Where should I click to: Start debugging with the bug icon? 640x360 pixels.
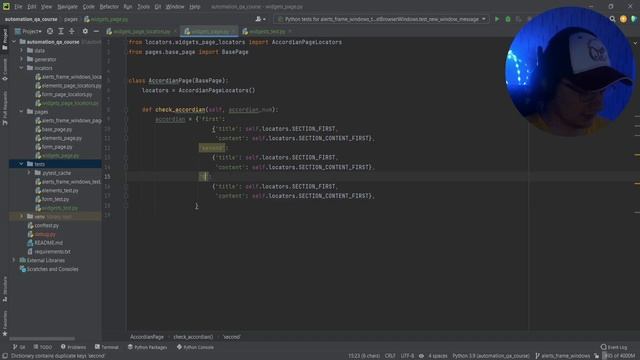[508, 19]
